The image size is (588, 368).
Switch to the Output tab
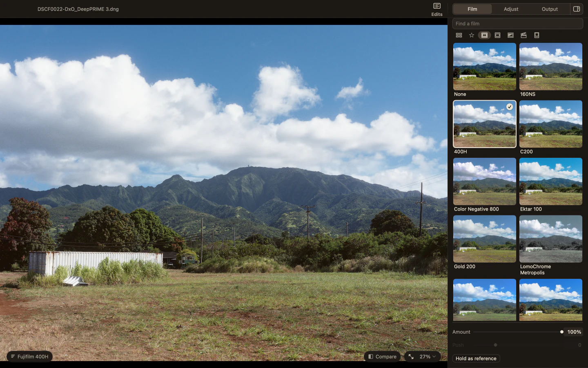pos(550,9)
